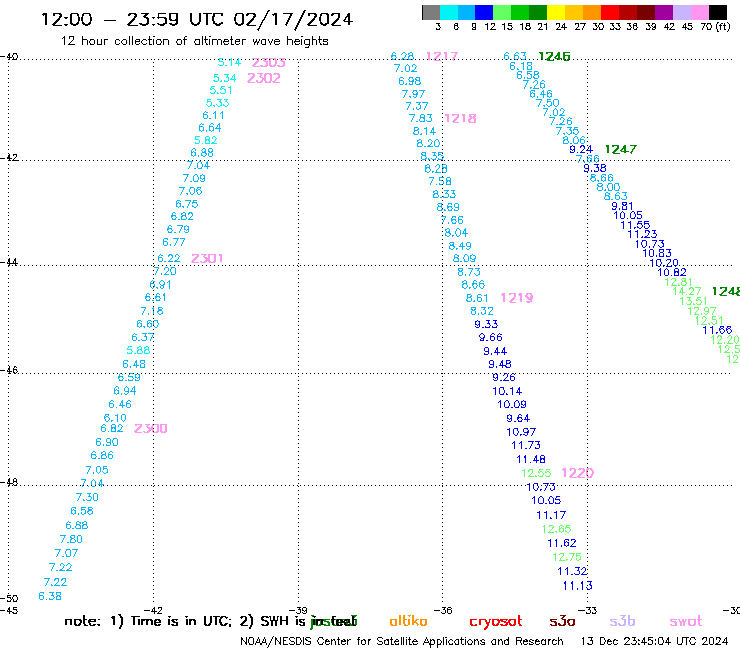Screen dimensions: 740x650
Task: Click the wave height 7.97
Action: tap(413, 94)
